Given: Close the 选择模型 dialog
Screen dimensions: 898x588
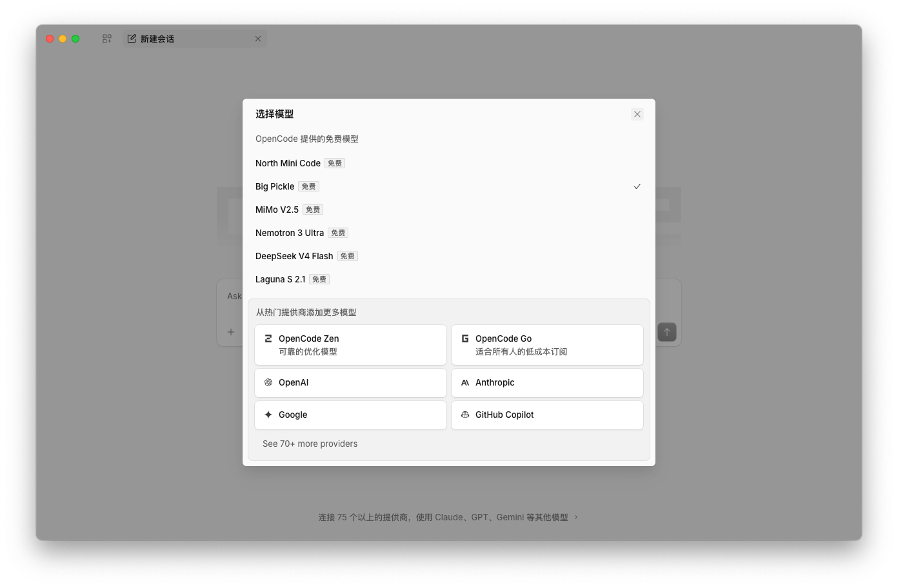Looking at the screenshot, I should [637, 114].
